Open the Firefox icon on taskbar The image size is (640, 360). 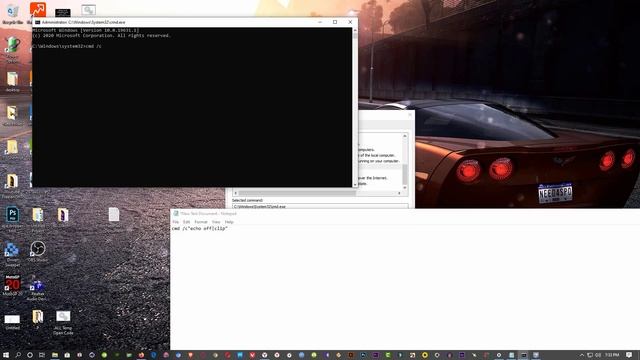click(141, 355)
